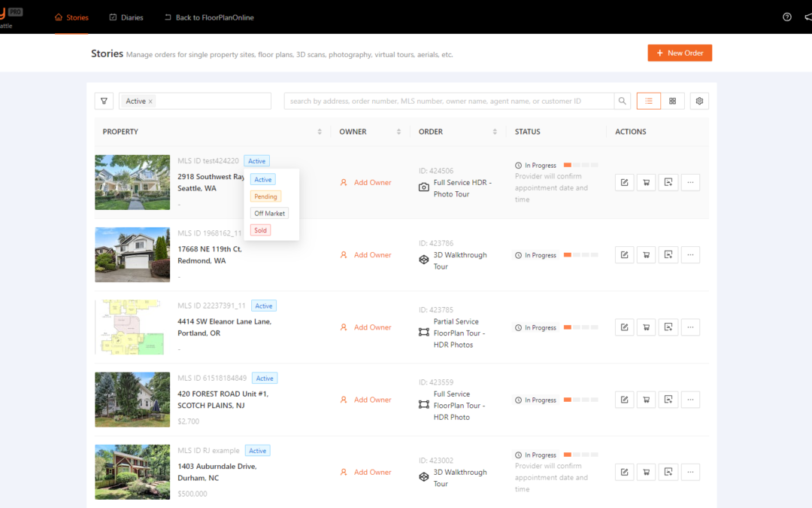The height and width of the screenshot is (508, 812).
Task: Choose Sold from the status menu
Action: [260, 230]
